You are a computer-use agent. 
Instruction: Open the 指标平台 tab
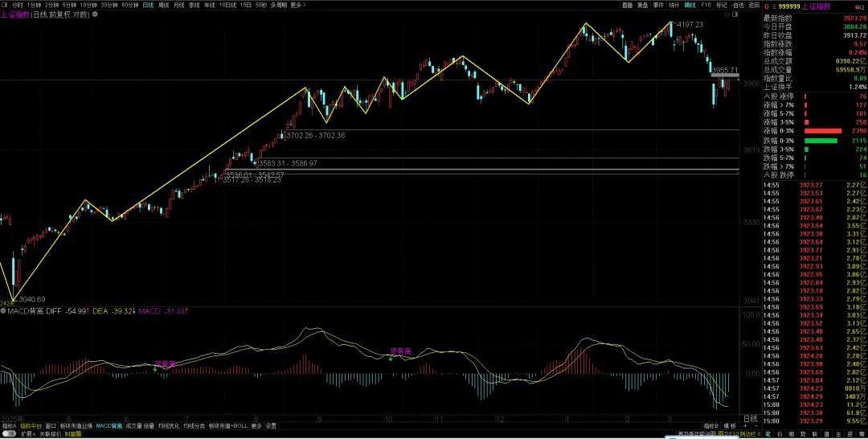coord(31,425)
